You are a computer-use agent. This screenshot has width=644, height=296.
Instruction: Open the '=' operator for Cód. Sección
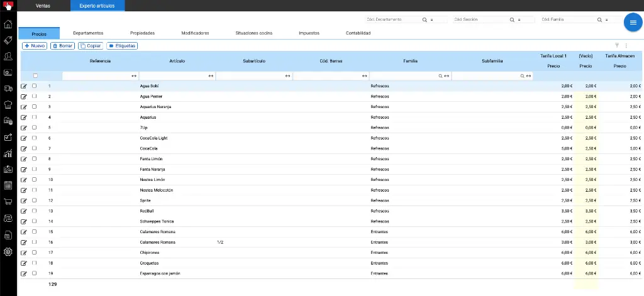click(519, 19)
